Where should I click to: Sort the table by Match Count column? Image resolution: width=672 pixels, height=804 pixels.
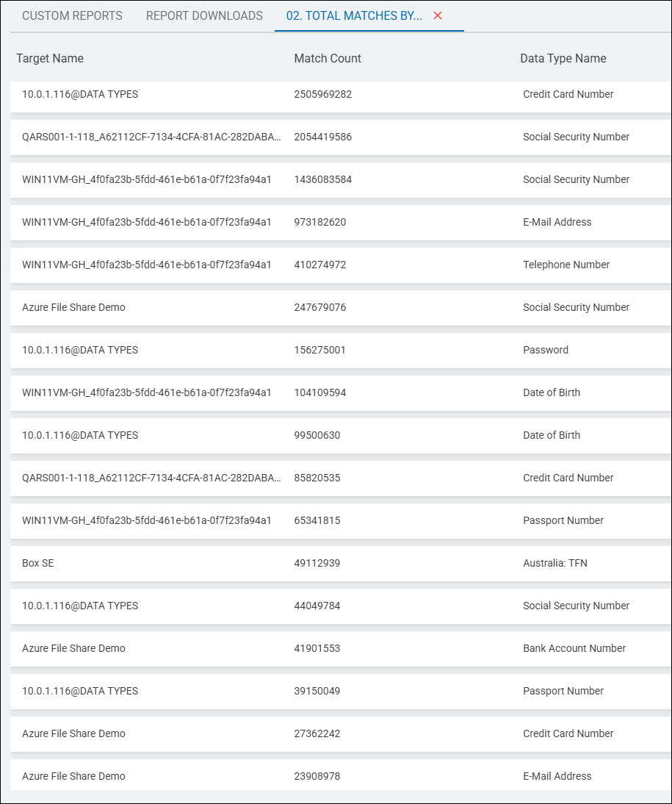[328, 58]
